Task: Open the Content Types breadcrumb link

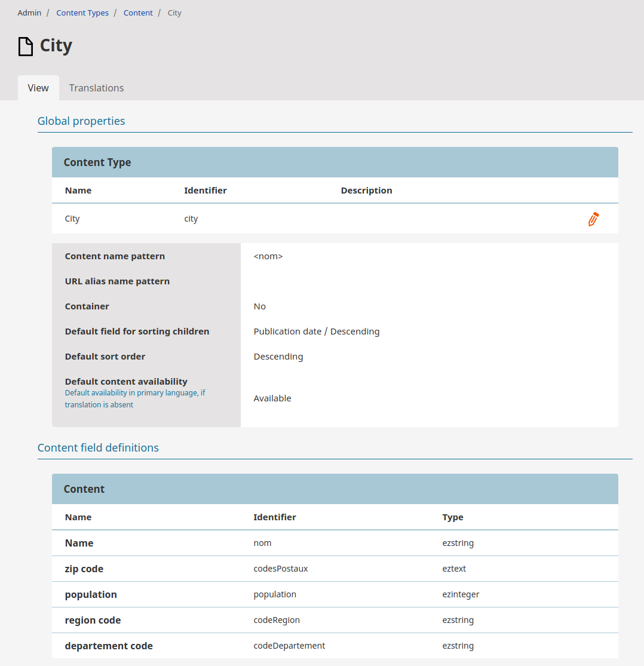Action: click(x=82, y=13)
